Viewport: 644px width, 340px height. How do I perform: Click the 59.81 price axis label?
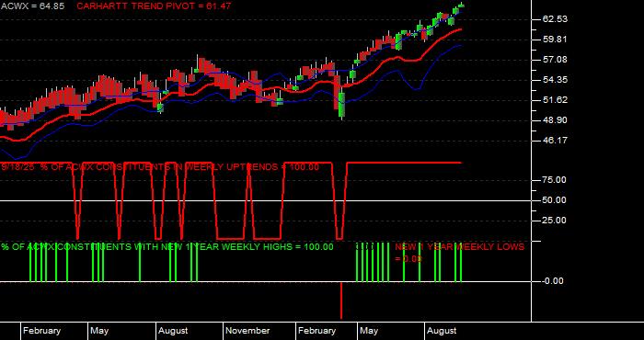click(556, 40)
